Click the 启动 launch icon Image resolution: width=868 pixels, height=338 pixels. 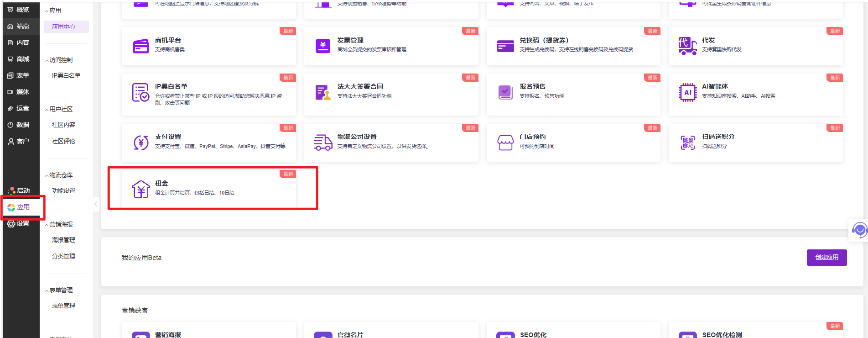click(11, 190)
